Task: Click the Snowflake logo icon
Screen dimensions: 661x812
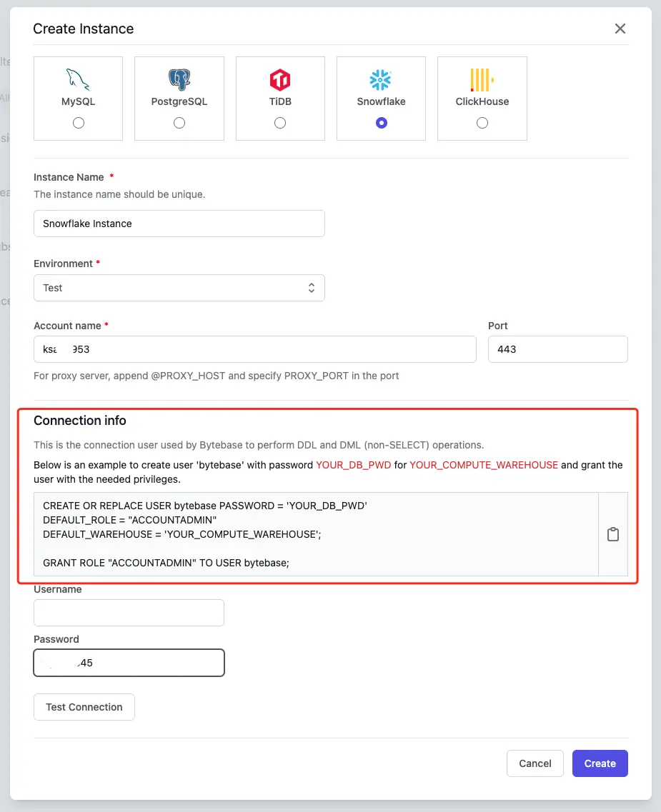Action: pos(381,80)
